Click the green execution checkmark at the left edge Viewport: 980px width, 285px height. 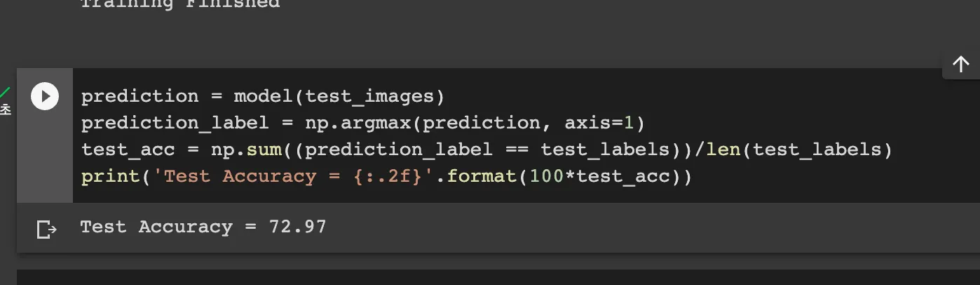click(x=5, y=92)
